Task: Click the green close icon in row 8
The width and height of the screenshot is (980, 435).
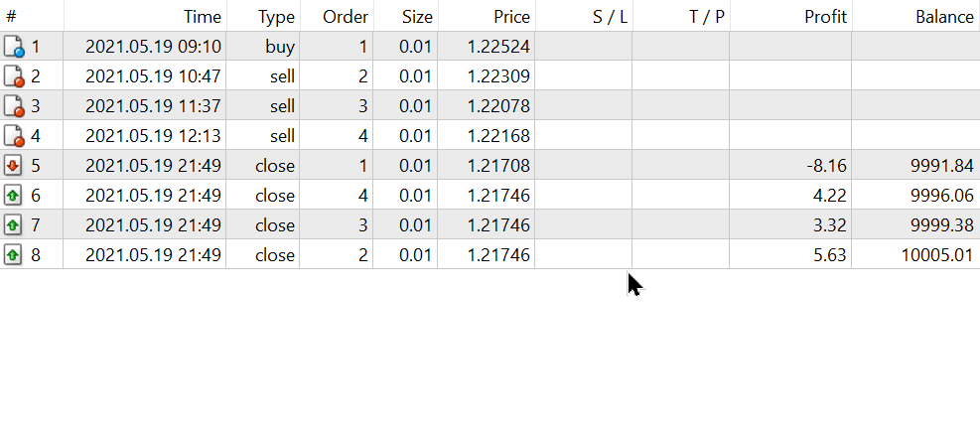Action: click(x=14, y=254)
